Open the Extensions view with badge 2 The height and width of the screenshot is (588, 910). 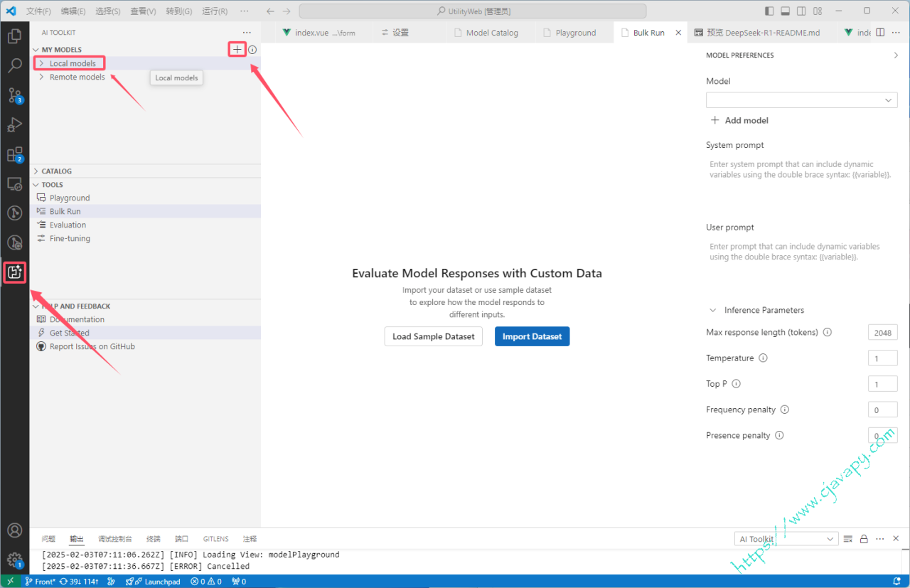point(14,154)
